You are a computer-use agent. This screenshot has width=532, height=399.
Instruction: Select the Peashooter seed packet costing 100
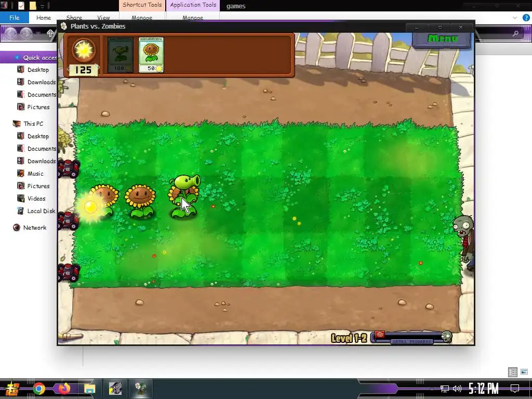click(120, 55)
